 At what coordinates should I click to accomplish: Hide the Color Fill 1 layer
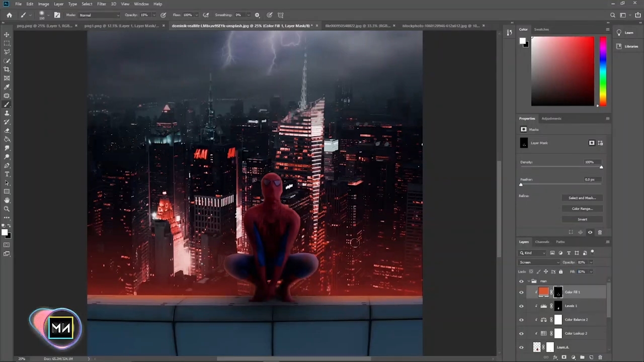pos(521,292)
